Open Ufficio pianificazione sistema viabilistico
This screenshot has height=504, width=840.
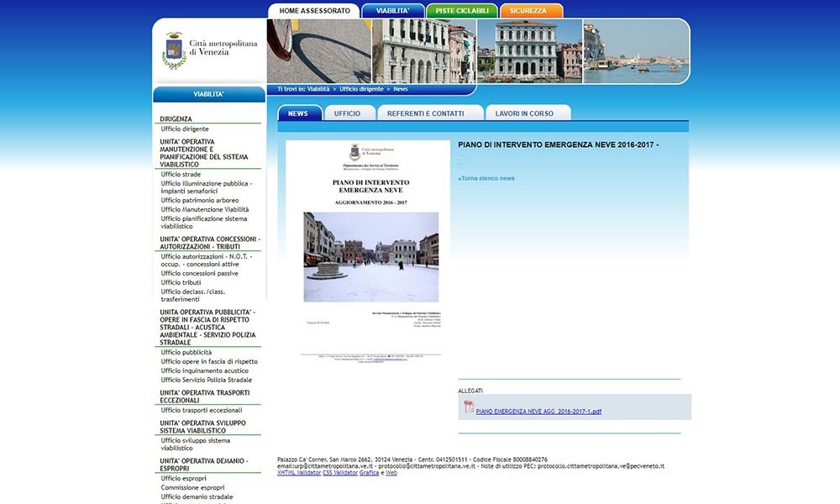pos(204,223)
